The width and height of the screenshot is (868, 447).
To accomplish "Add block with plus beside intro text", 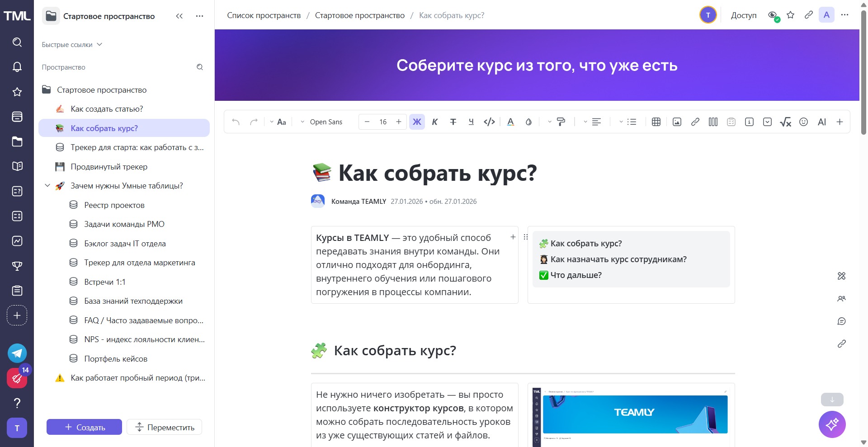I will pyautogui.click(x=513, y=237).
